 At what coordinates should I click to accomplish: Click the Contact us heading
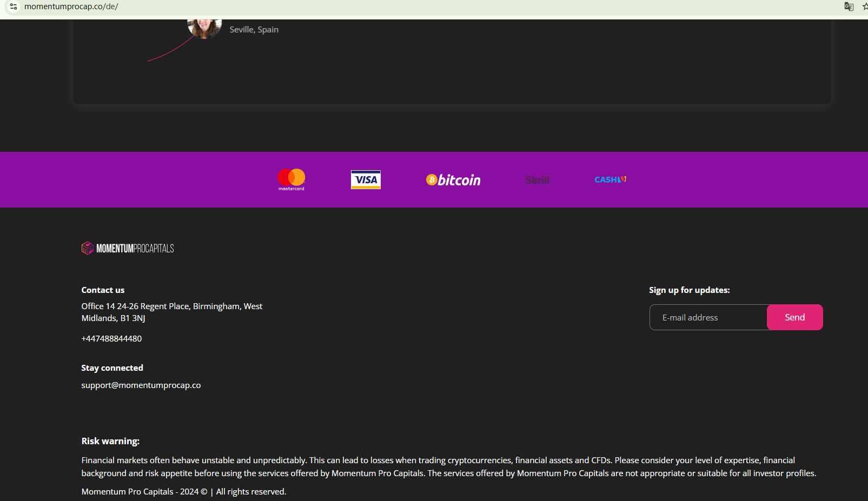(103, 290)
